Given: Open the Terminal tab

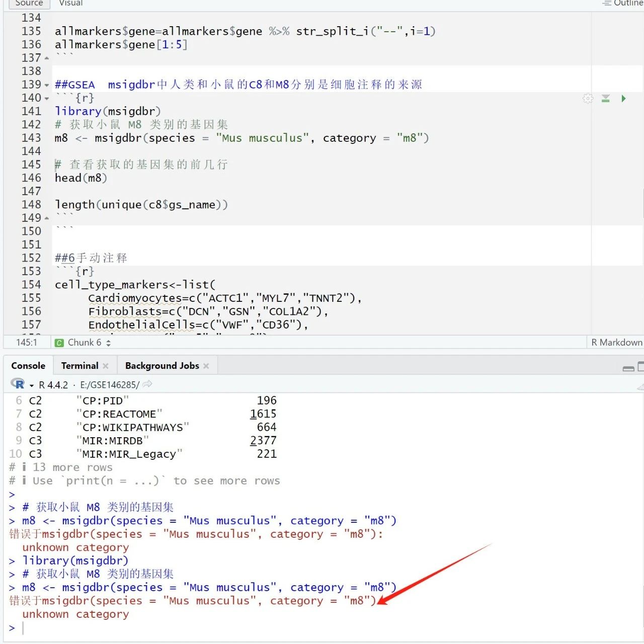Looking at the screenshot, I should pos(79,366).
